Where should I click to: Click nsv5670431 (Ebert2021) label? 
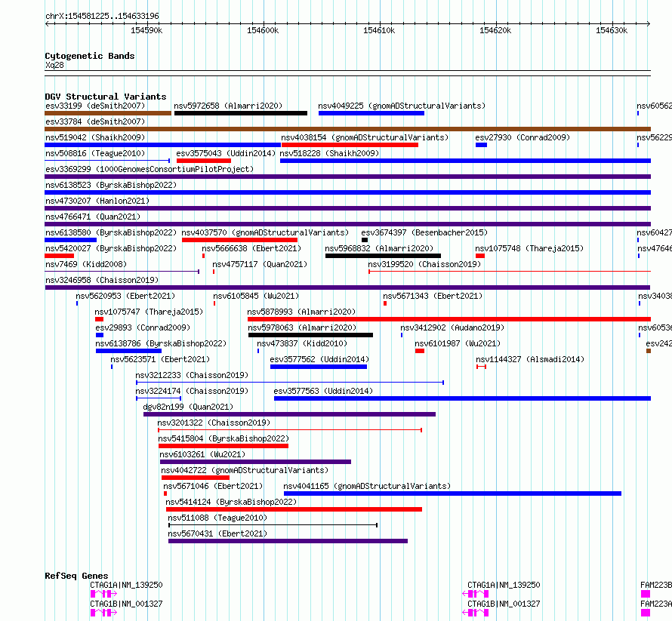[217, 533]
